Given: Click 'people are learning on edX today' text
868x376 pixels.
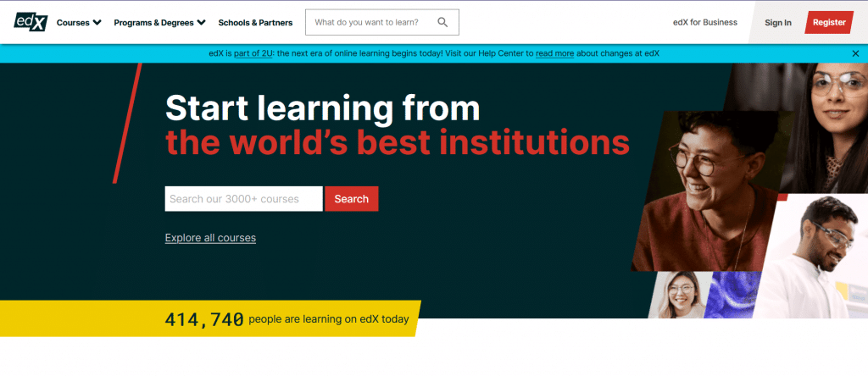Looking at the screenshot, I should click(329, 319).
